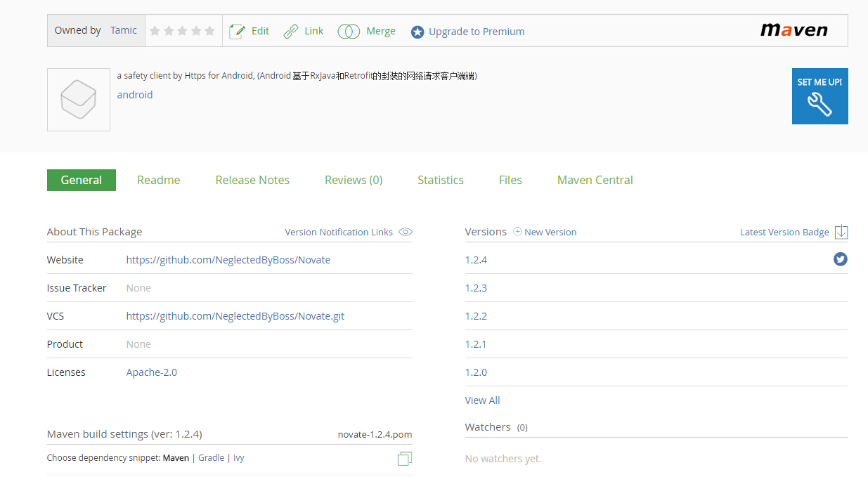Share version 1.2.4 via Twitter icon
The height and width of the screenshot is (477, 868).
pos(840,259)
